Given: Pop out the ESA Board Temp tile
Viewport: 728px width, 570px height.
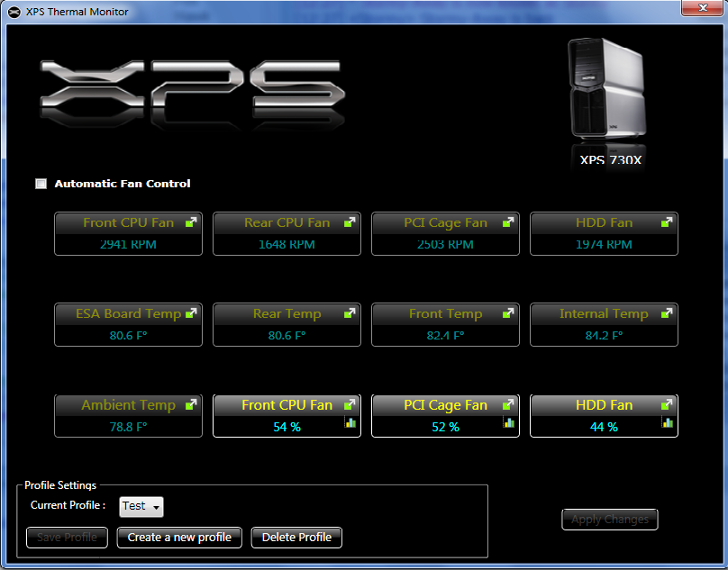Looking at the screenshot, I should (x=191, y=313).
